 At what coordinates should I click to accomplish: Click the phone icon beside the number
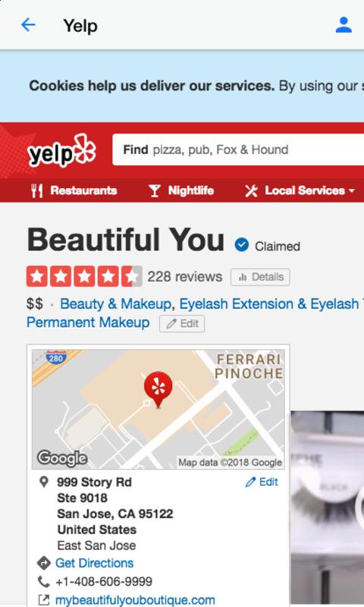[x=44, y=581]
